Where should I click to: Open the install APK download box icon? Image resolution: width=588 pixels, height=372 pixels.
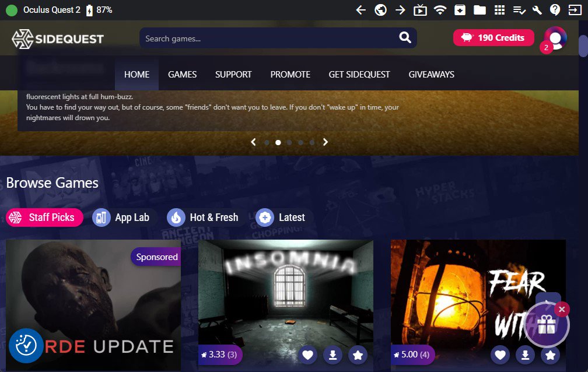[x=460, y=10]
